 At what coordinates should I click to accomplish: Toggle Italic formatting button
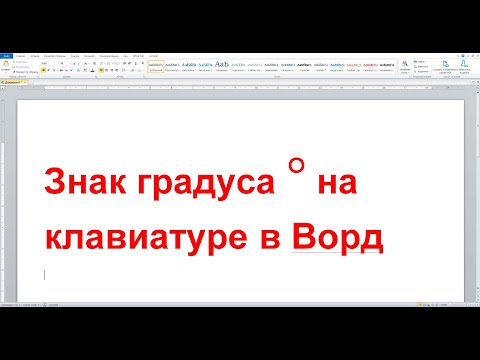[x=48, y=70]
